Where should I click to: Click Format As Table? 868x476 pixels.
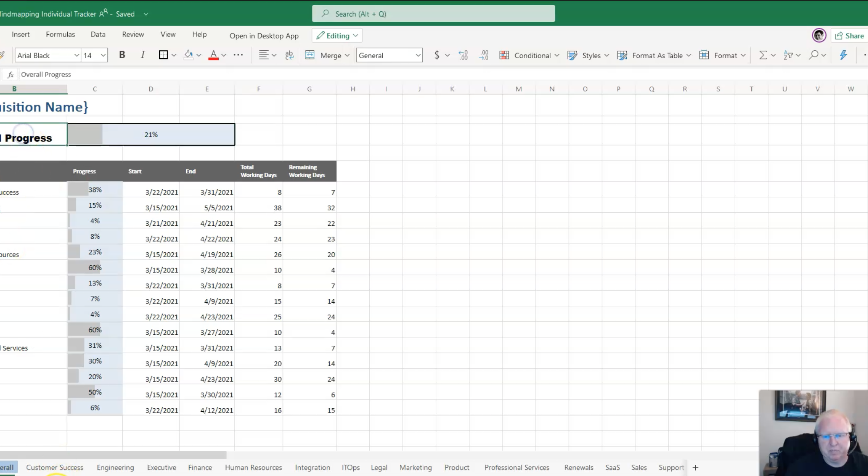tap(654, 55)
